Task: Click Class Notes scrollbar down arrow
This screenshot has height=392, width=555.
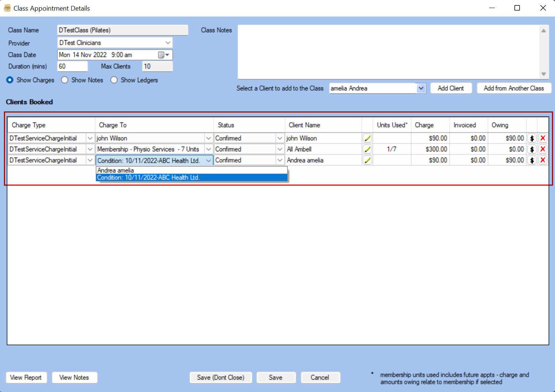Action: click(544, 74)
